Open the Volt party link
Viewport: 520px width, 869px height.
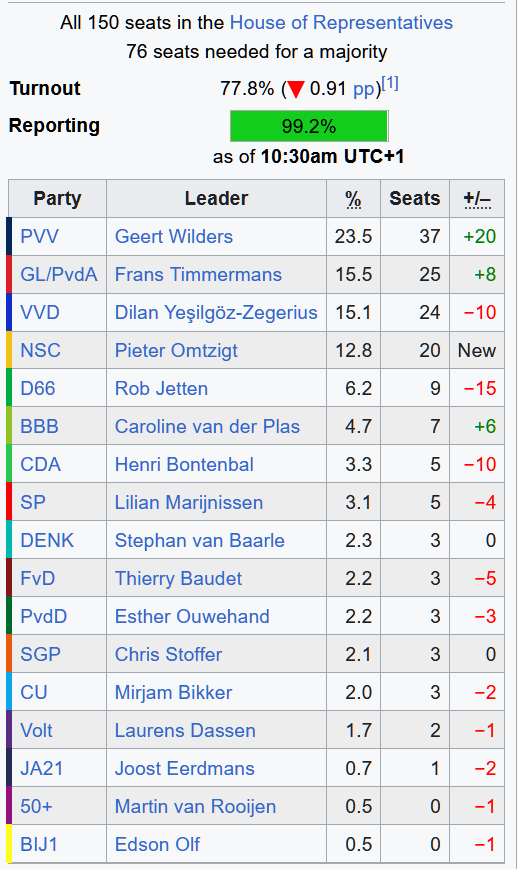pyautogui.click(x=36, y=730)
